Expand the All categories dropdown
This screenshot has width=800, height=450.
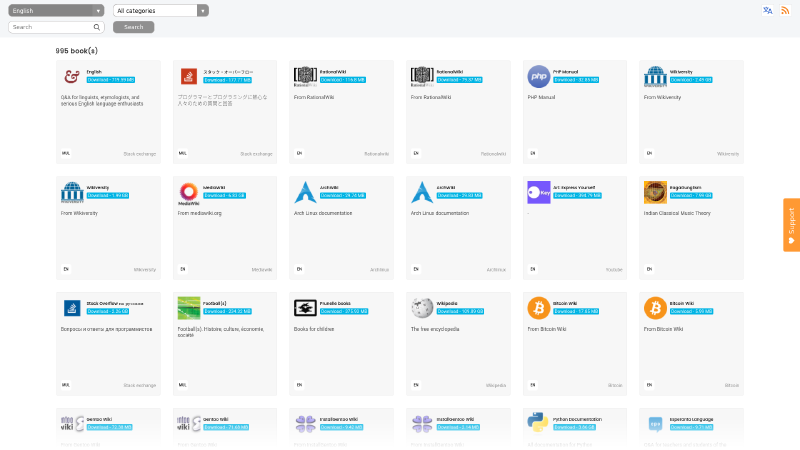pyautogui.click(x=160, y=10)
